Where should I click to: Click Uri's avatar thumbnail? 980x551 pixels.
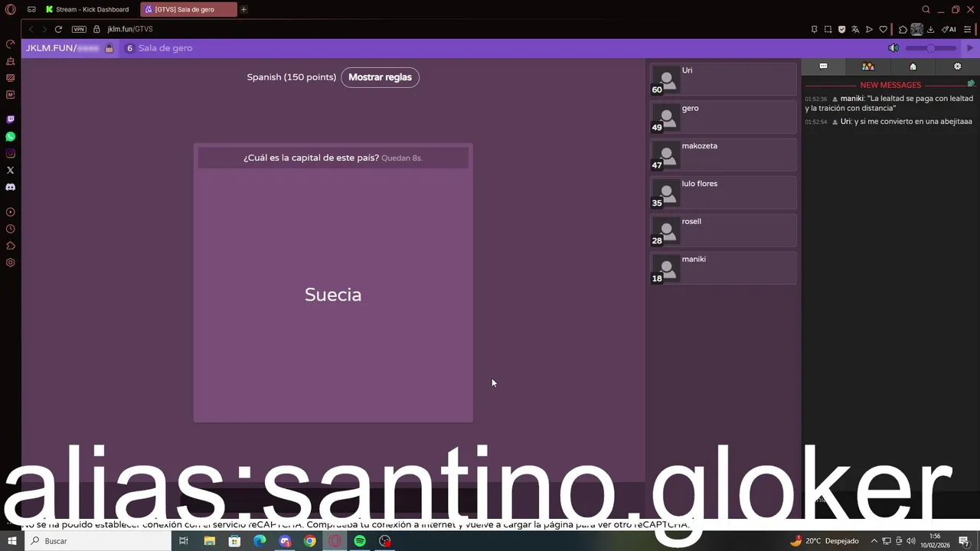coord(665,80)
